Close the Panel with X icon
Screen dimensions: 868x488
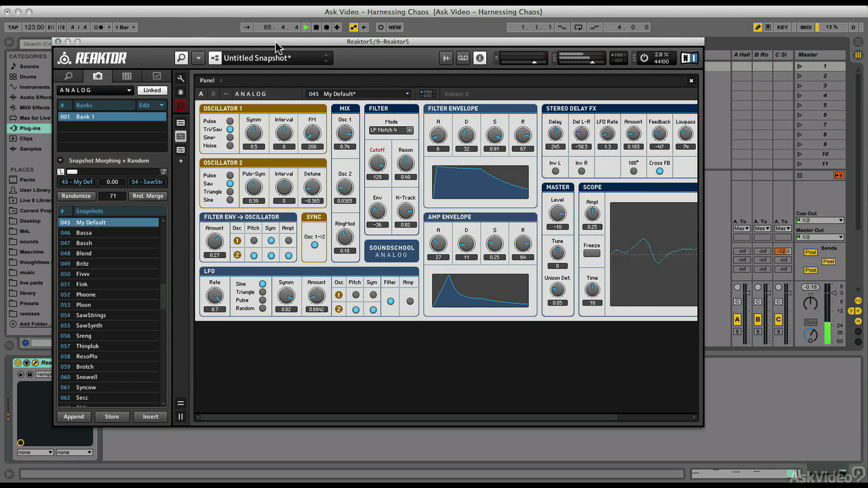[x=691, y=81]
